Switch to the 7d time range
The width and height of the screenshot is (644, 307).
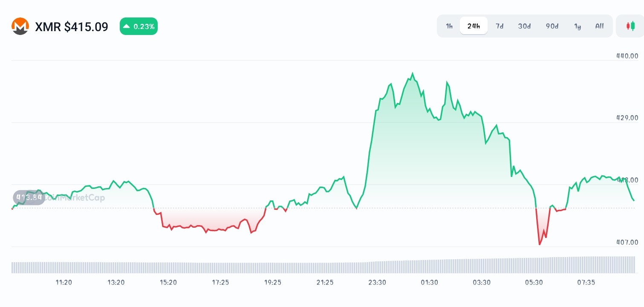(499, 26)
